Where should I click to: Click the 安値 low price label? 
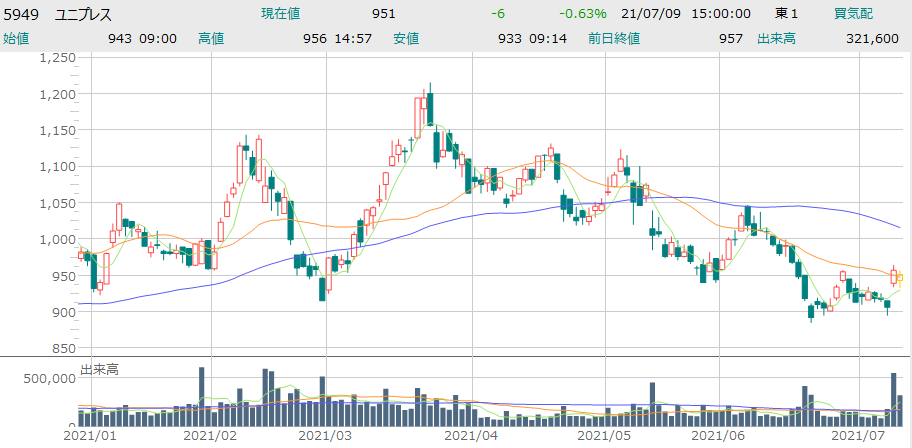point(405,39)
